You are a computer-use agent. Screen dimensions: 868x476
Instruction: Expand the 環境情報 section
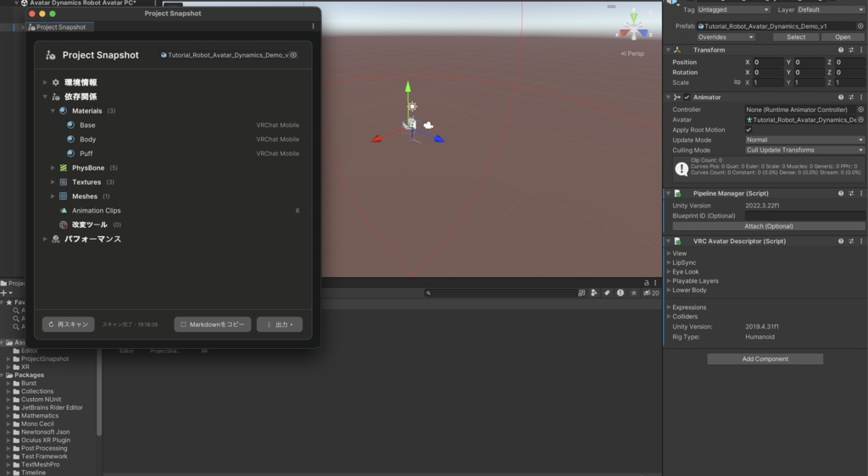[x=45, y=82]
